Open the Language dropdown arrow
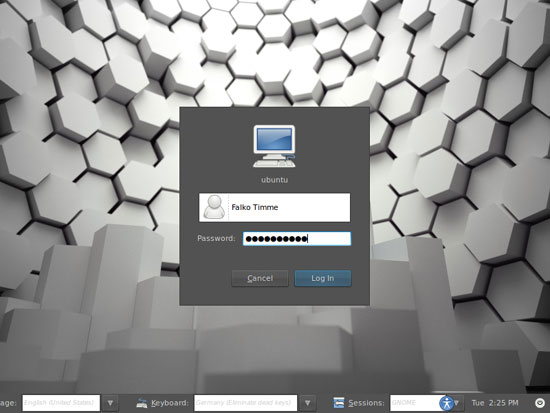The height and width of the screenshot is (413, 550). click(110, 403)
